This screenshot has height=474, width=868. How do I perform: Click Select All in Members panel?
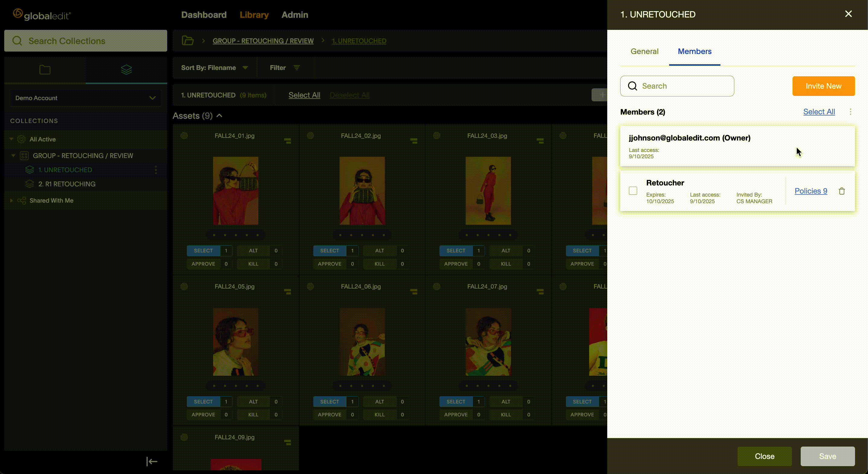tap(819, 112)
